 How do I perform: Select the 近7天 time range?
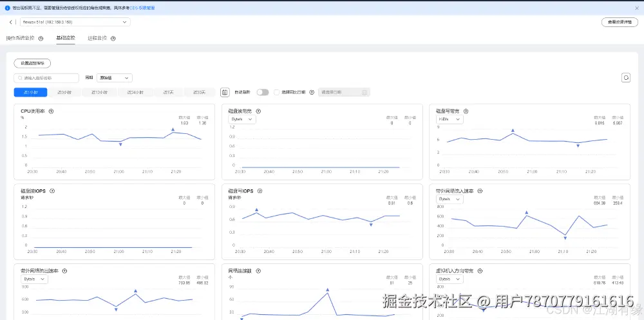click(x=168, y=93)
